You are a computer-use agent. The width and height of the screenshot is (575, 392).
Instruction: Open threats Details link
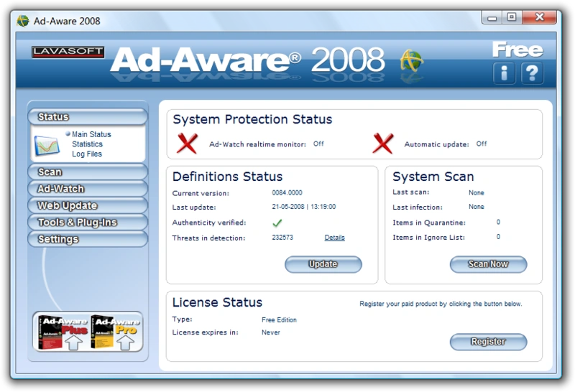point(334,238)
